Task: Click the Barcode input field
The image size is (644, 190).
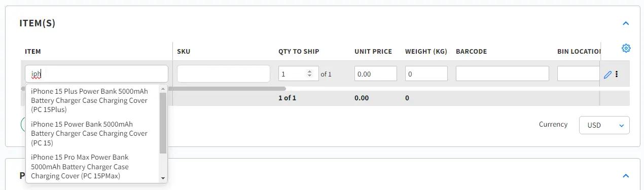Action: pyautogui.click(x=502, y=73)
